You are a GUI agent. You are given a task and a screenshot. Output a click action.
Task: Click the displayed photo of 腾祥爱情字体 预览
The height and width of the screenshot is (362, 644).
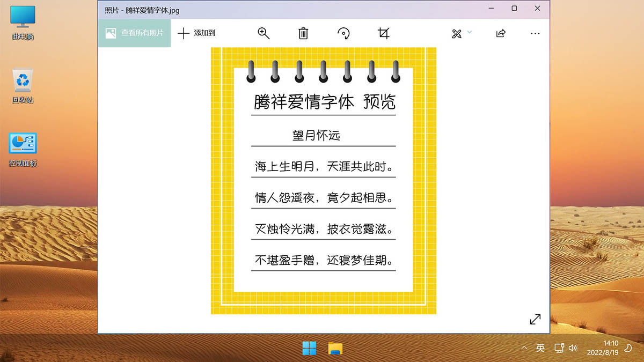(323, 181)
